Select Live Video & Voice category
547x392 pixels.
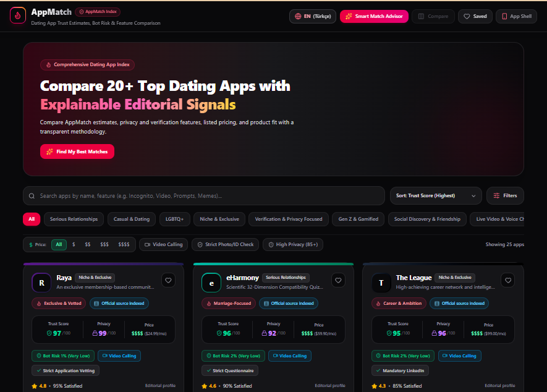pos(497,219)
